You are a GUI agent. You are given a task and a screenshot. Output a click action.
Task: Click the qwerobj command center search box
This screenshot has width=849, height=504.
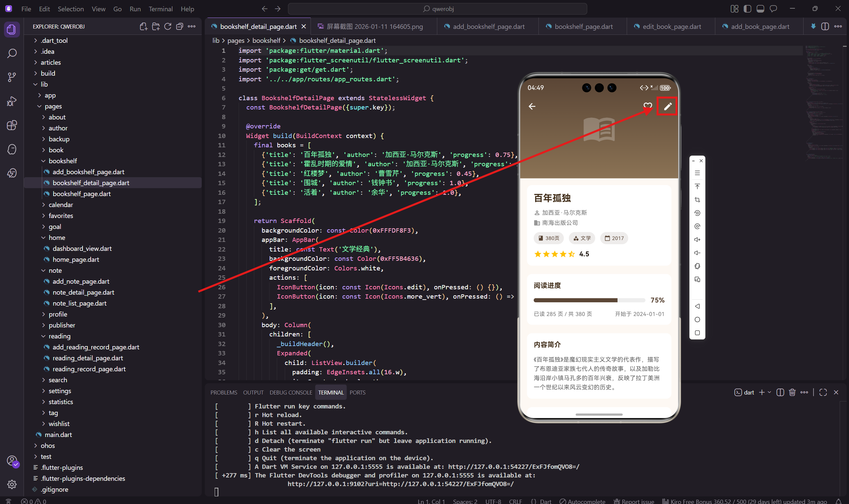(438, 9)
